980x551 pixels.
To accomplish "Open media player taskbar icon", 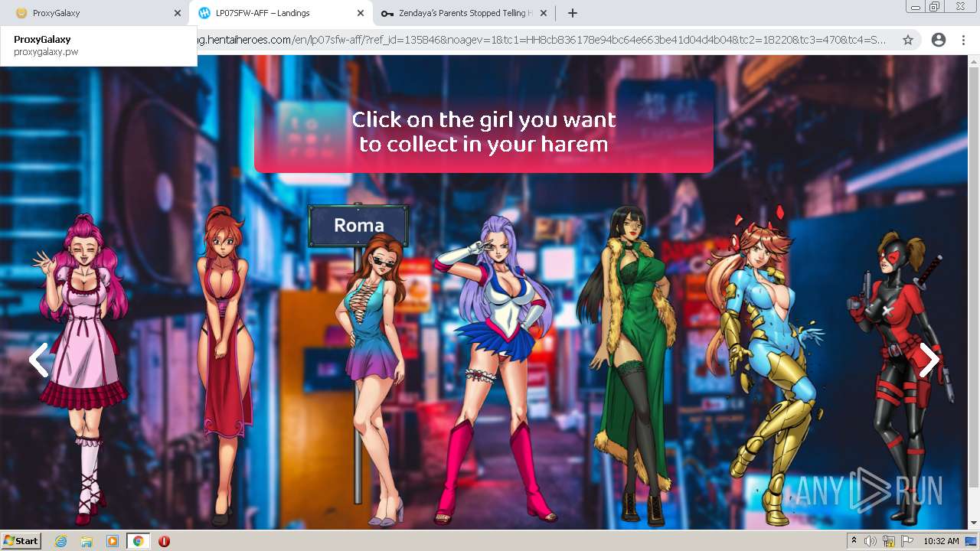I will tap(113, 541).
